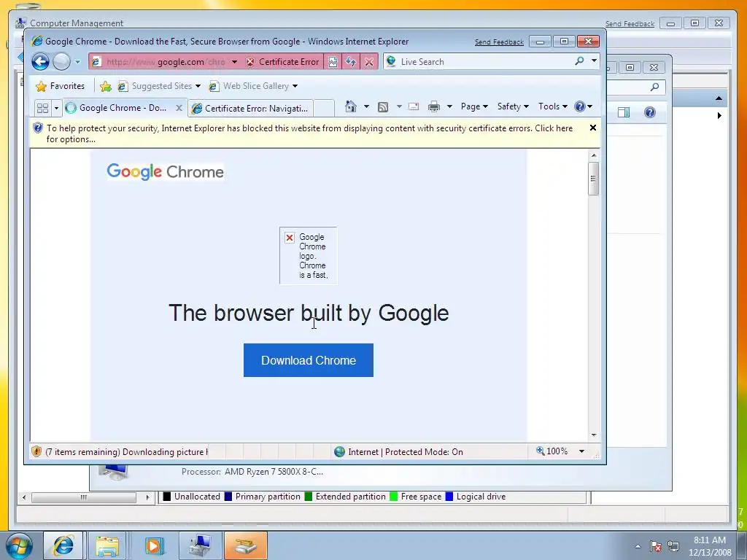Click the status bar warning shield icon

click(x=36, y=451)
